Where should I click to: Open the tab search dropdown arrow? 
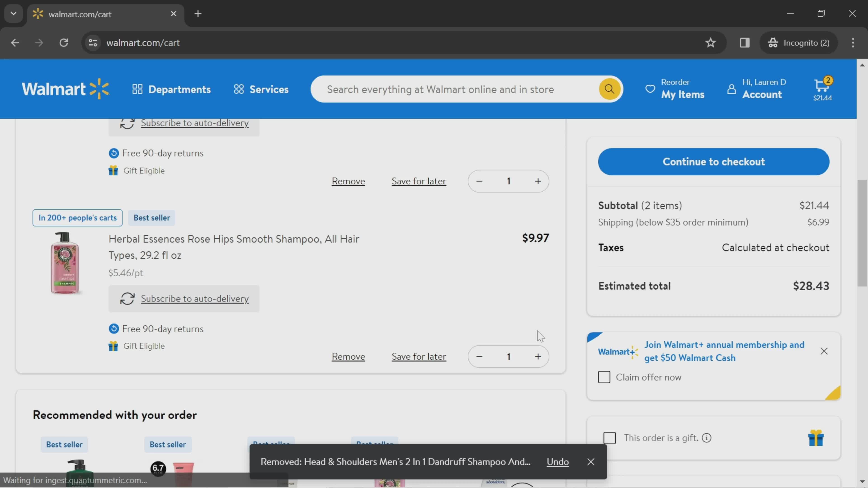click(14, 14)
